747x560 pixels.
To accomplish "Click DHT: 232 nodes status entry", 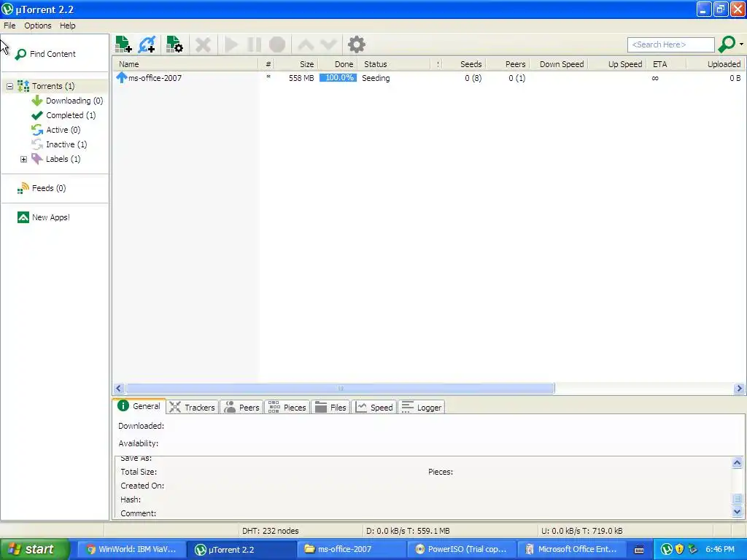I will [270, 531].
